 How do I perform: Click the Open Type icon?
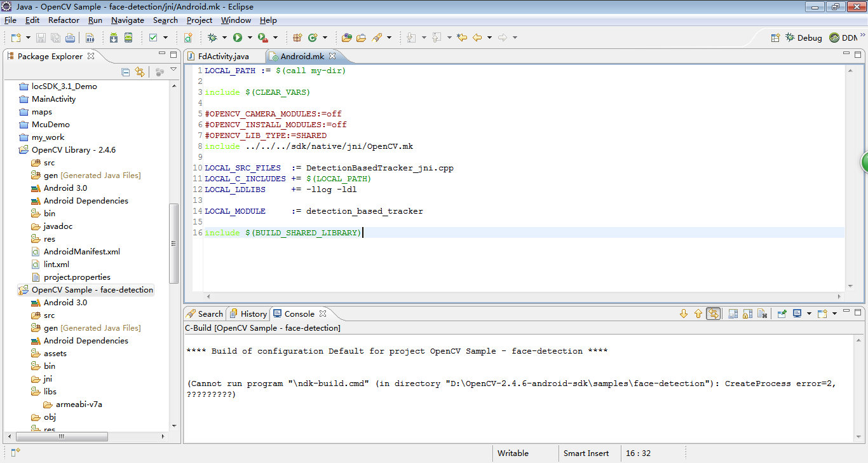[x=346, y=38]
